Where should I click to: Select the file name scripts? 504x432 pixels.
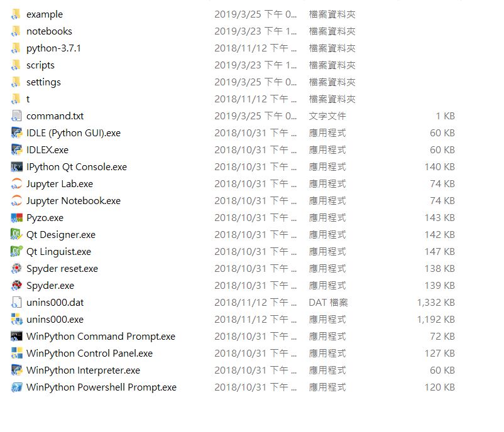40,65
